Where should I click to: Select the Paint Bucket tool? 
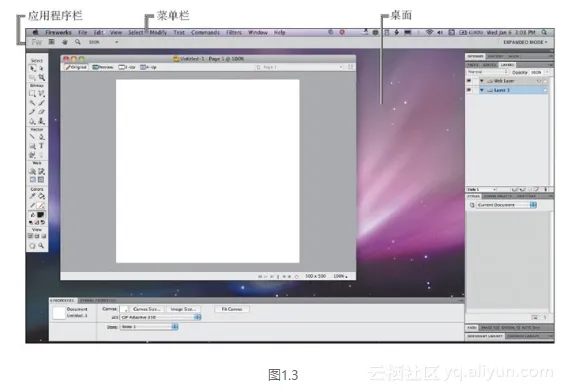41,196
